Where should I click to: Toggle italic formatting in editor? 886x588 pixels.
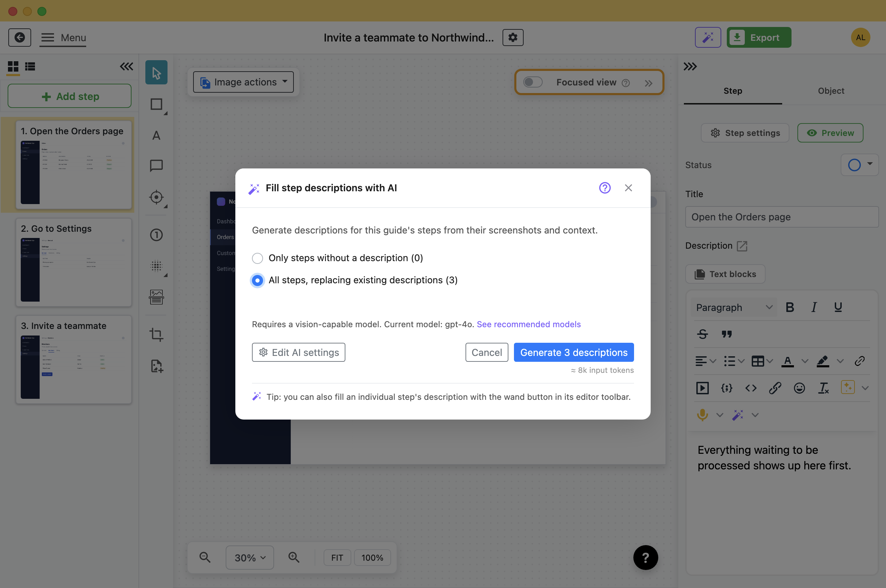[x=814, y=307]
